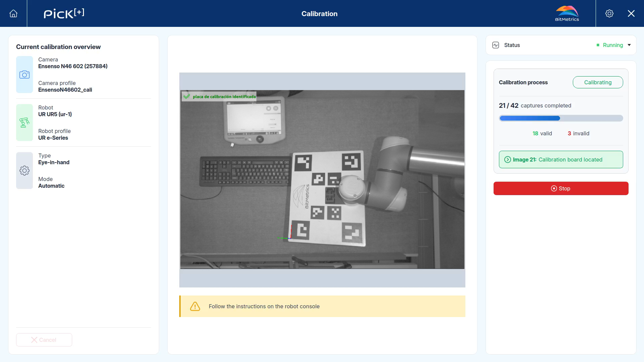Stop the calibration process
The image size is (644, 362).
click(561, 188)
